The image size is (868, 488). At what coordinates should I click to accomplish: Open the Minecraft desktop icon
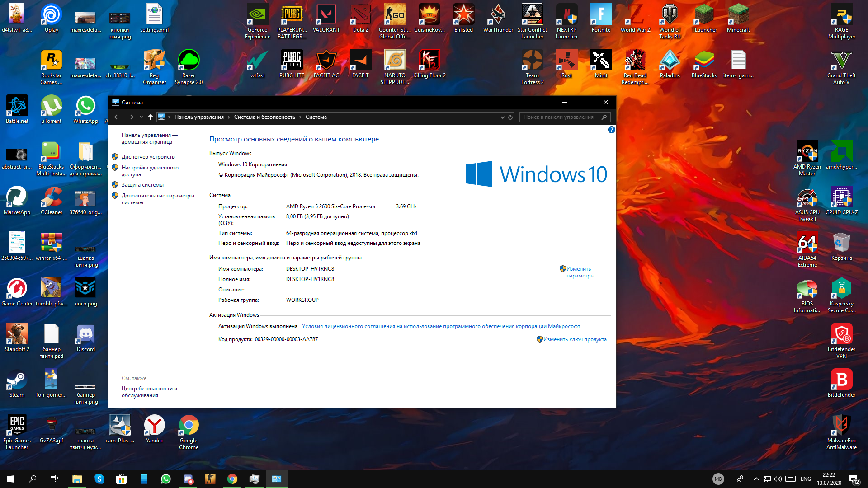click(738, 19)
